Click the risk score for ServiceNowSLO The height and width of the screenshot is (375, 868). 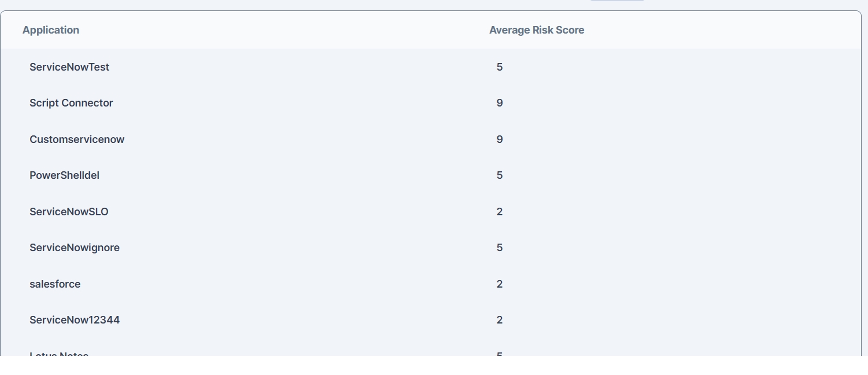point(500,212)
